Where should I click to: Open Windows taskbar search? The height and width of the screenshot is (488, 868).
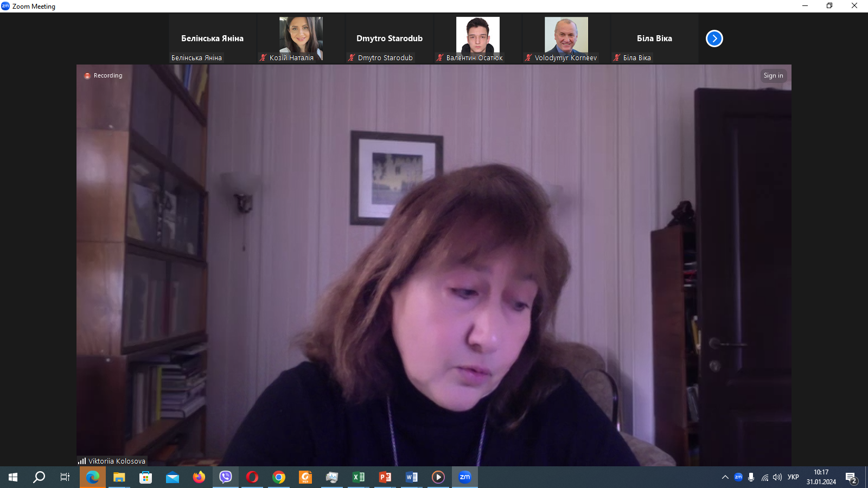[x=39, y=477]
